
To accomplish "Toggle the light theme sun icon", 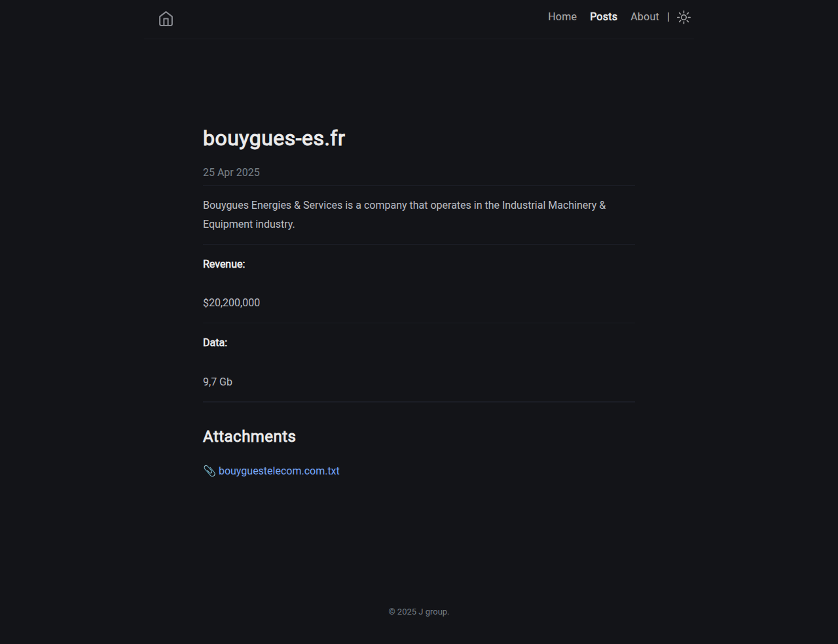I will pos(683,18).
